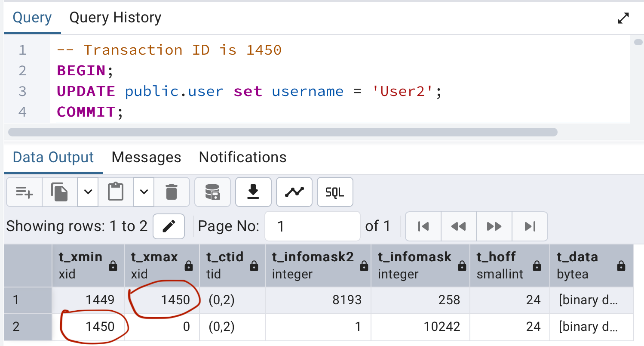644x346 pixels.
Task: Open the copy options dropdown arrow
Action: [88, 192]
